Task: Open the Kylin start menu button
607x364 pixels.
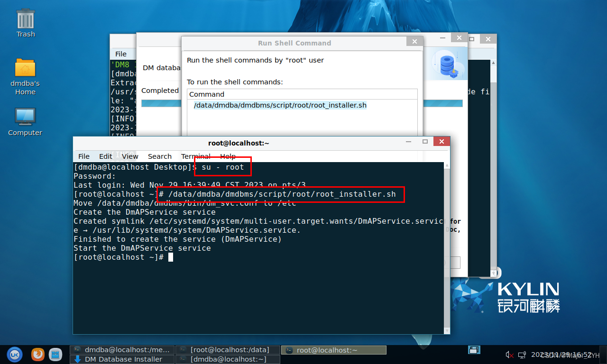Action: tap(14, 354)
